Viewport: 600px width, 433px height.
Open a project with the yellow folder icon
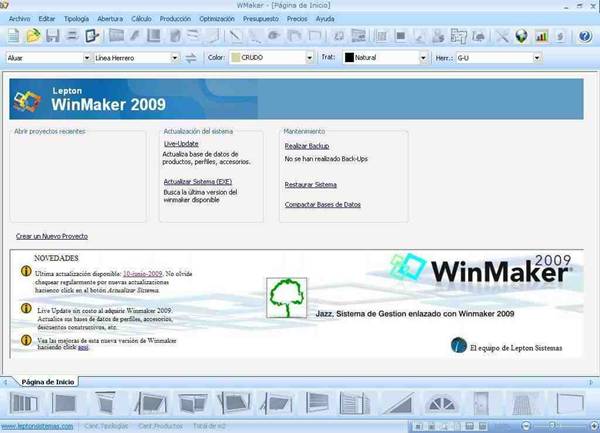(x=33, y=36)
